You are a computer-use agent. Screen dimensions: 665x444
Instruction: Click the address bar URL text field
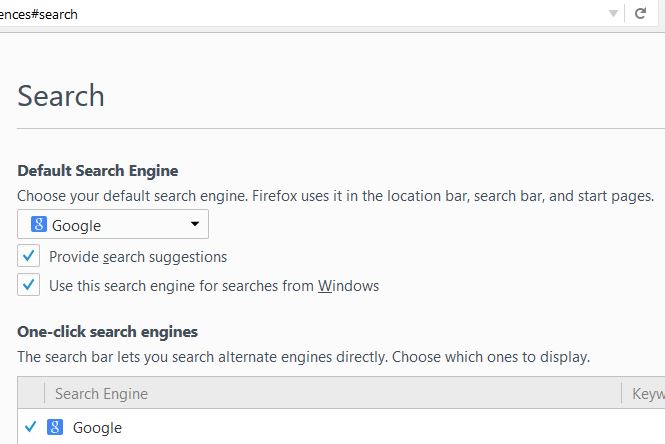300,14
